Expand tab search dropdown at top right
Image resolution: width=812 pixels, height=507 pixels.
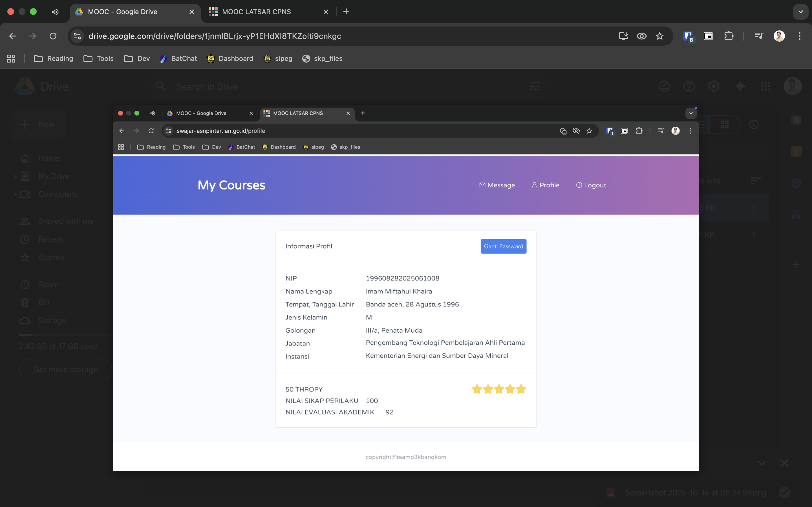point(800,12)
